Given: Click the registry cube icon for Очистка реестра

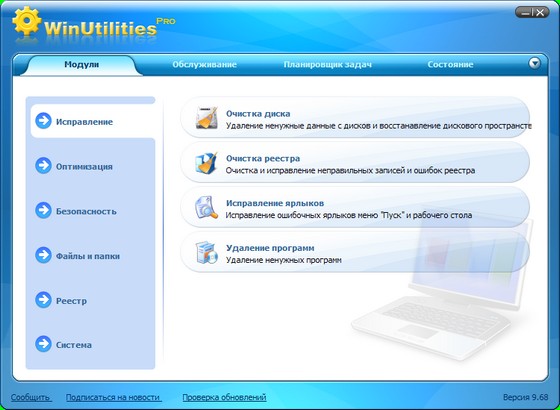Looking at the screenshot, I should 206,163.
